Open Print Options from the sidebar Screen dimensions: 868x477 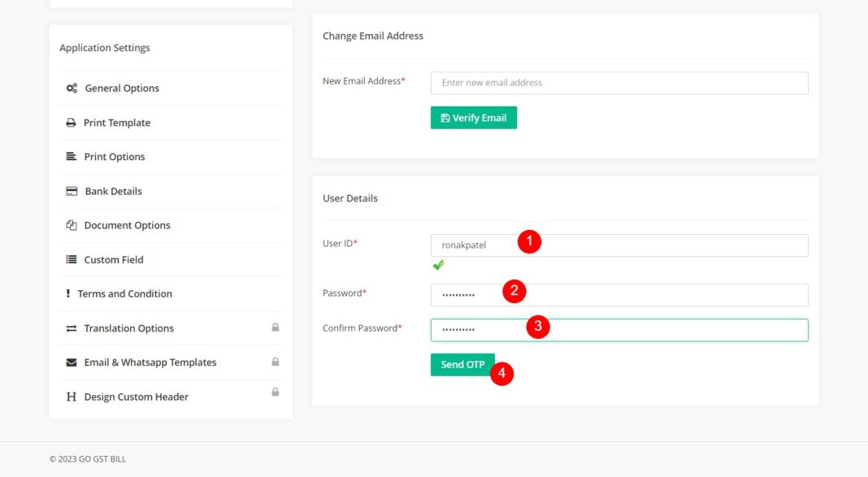click(115, 156)
